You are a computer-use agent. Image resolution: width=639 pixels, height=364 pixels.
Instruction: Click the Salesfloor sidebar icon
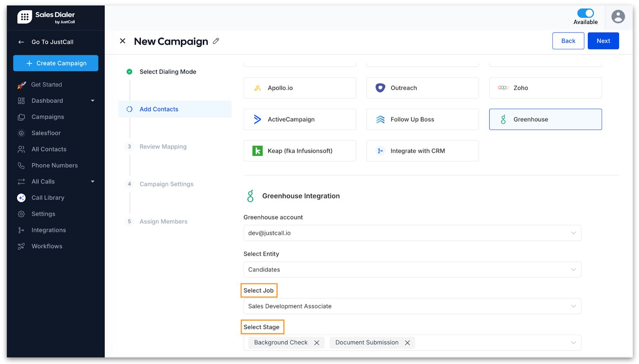pyautogui.click(x=21, y=133)
